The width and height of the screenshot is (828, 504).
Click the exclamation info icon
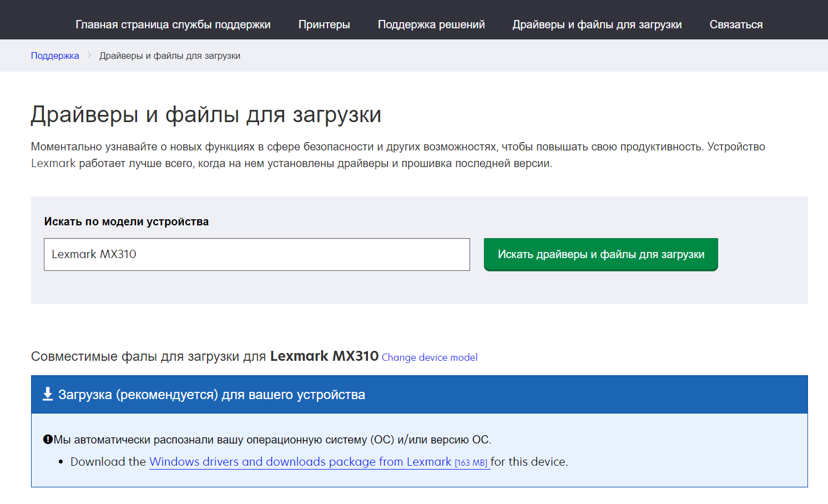pos(48,440)
